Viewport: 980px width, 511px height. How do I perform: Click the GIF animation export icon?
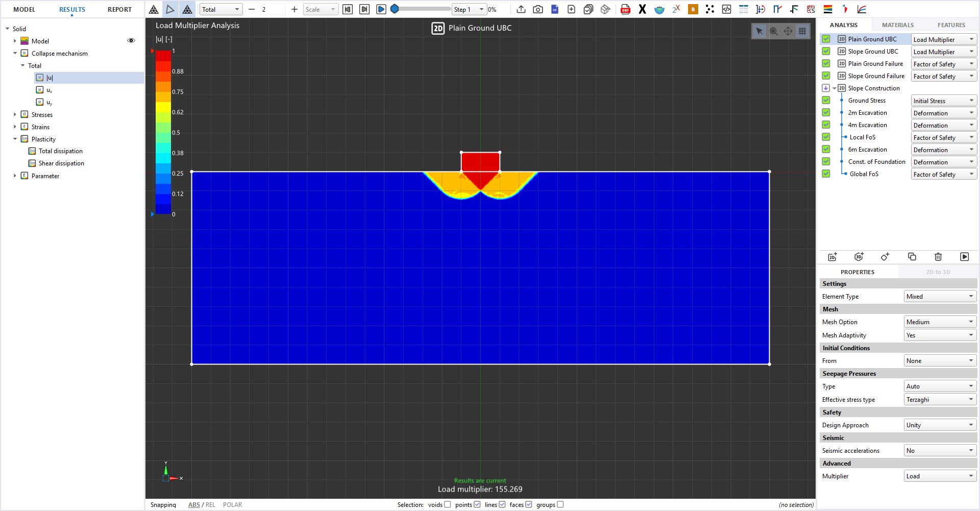(555, 9)
